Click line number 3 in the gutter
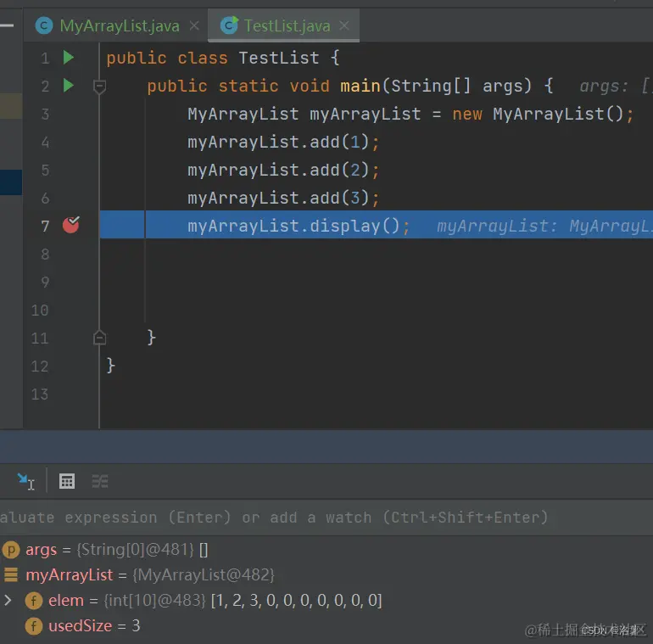Screen dimensions: 653x644 click(x=45, y=114)
